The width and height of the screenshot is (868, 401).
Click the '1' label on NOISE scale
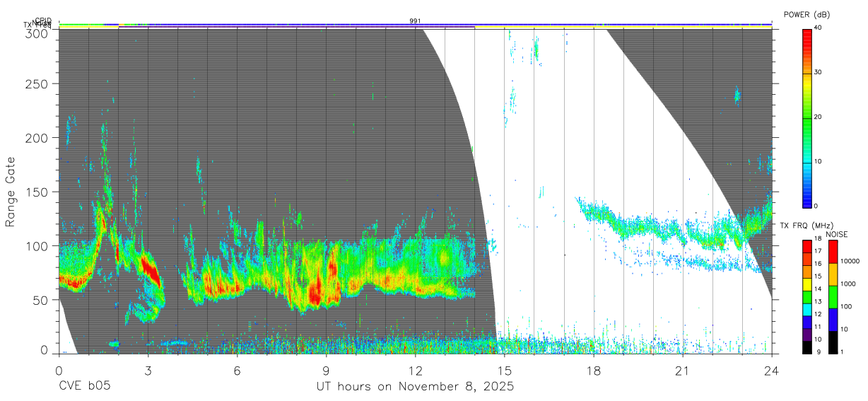(841, 353)
